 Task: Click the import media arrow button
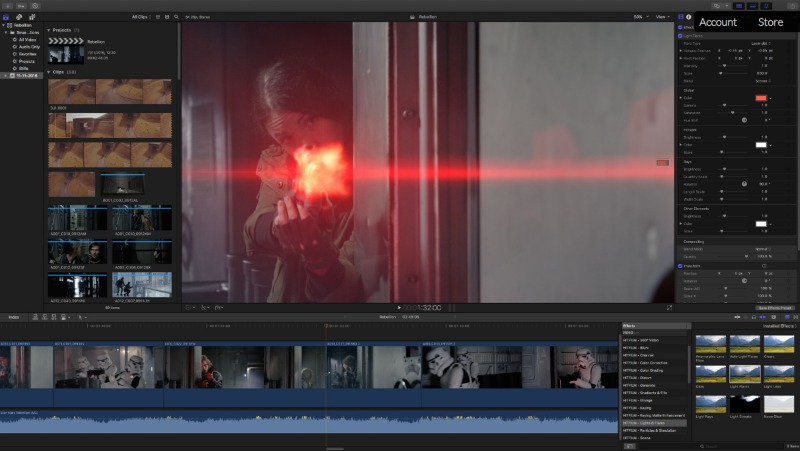tap(8, 6)
